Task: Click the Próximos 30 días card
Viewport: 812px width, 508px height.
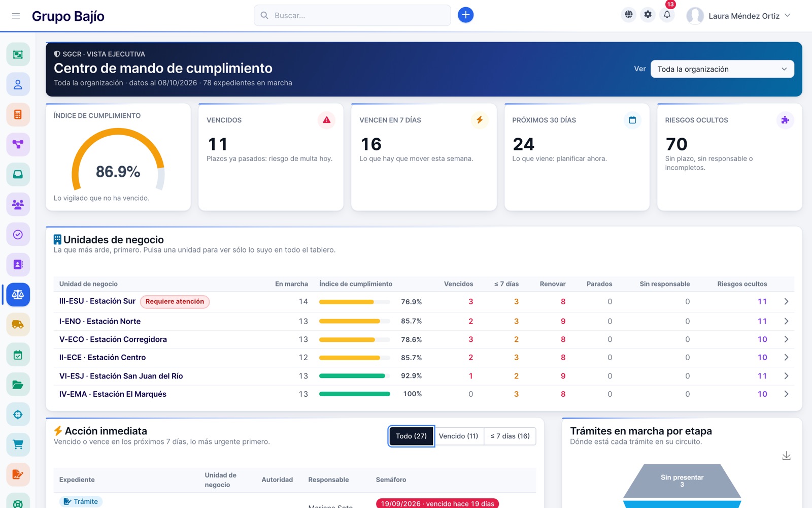Action: 577,157
